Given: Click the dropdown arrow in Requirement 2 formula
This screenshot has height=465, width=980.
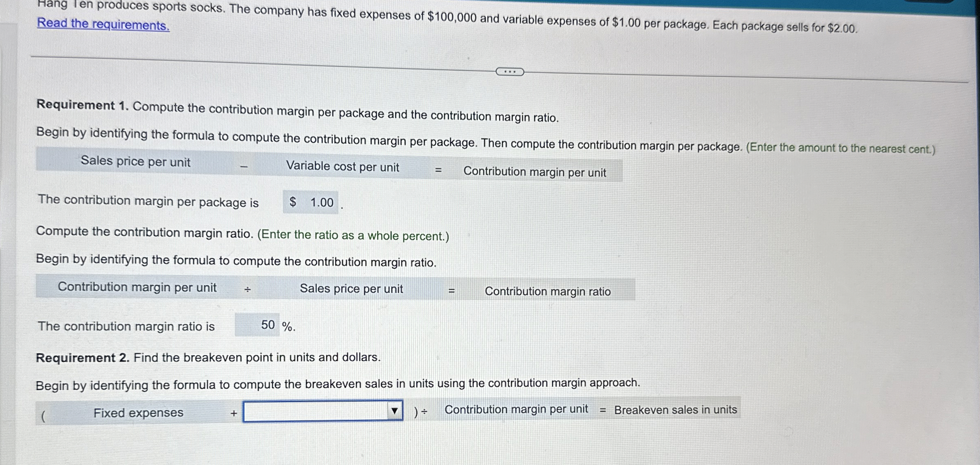Looking at the screenshot, I should [394, 411].
